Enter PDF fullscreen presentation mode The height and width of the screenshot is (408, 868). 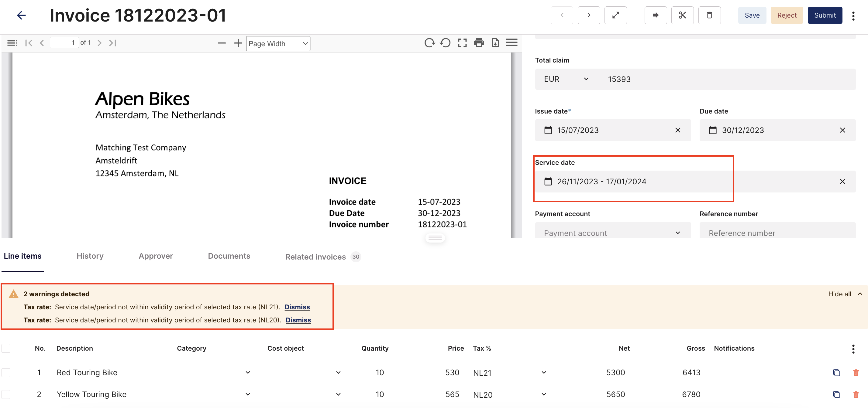pos(462,43)
